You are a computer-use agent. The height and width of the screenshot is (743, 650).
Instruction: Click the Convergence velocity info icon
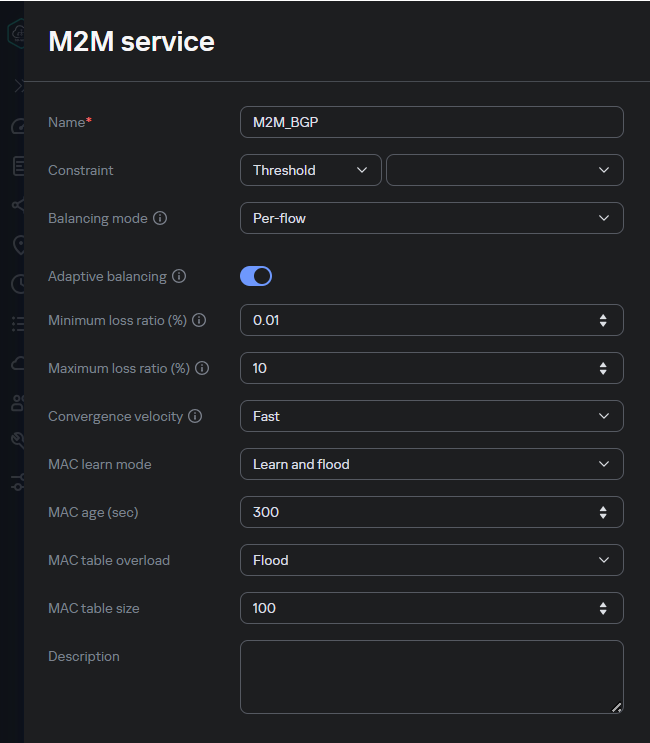(x=195, y=416)
